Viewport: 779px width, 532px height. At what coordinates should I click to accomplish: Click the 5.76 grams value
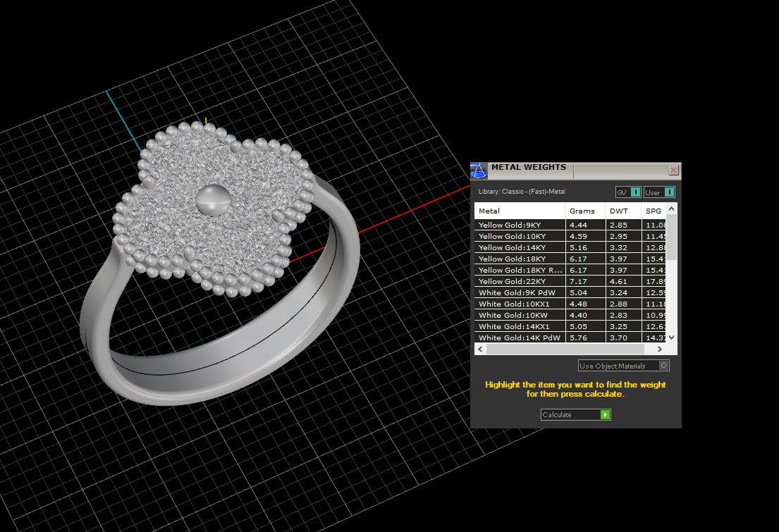click(578, 338)
